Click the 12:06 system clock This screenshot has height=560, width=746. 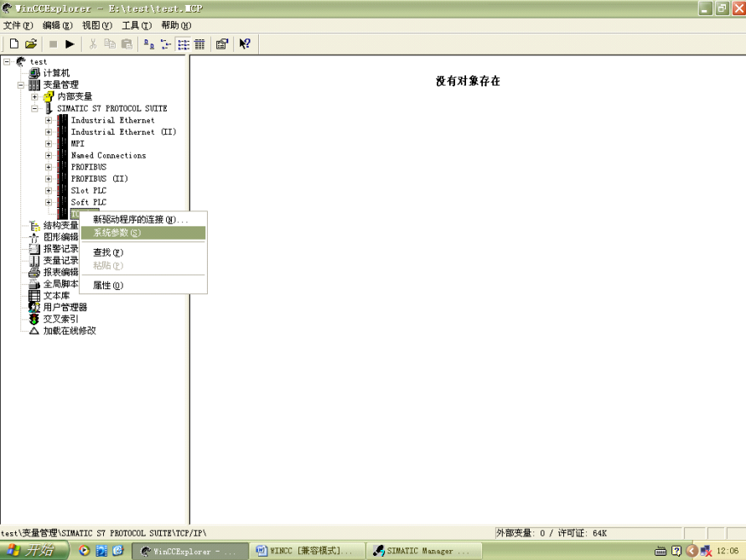pos(728,551)
